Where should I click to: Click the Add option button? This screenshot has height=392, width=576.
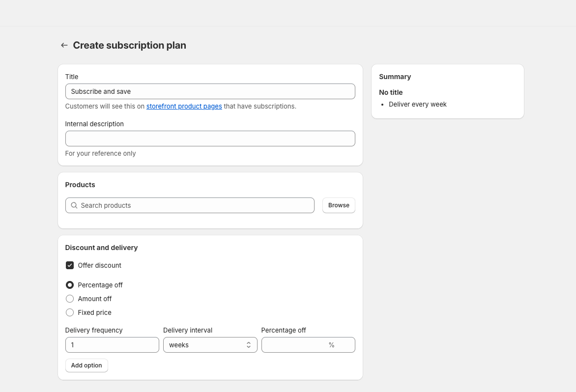[x=86, y=365]
